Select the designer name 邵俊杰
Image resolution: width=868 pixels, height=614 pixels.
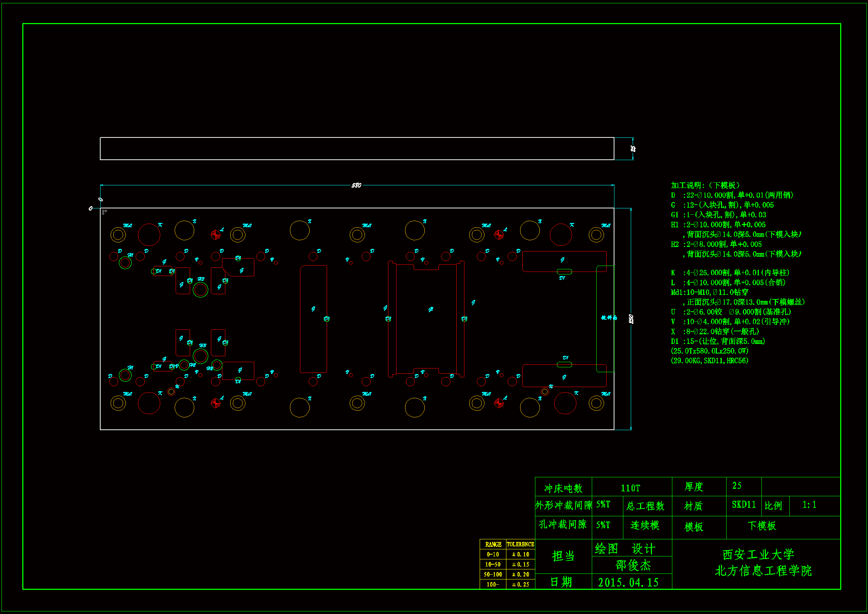coord(633,566)
